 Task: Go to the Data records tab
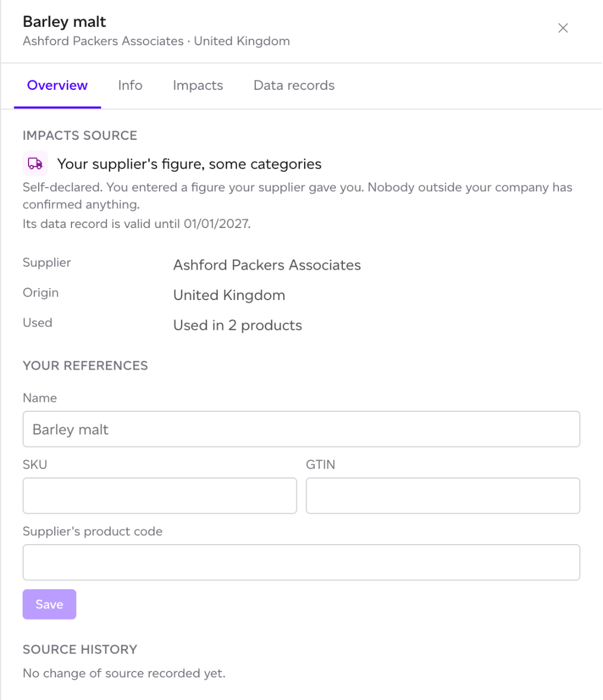click(x=294, y=85)
